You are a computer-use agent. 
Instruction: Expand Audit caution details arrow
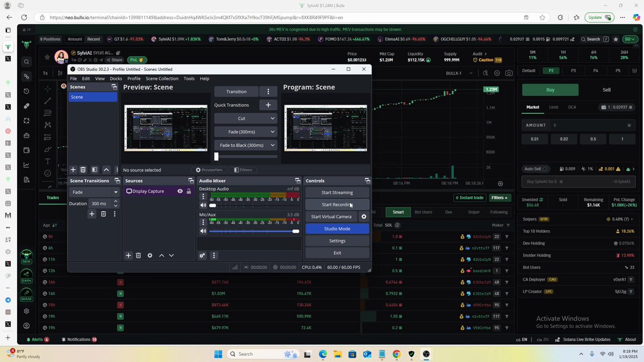click(x=486, y=54)
